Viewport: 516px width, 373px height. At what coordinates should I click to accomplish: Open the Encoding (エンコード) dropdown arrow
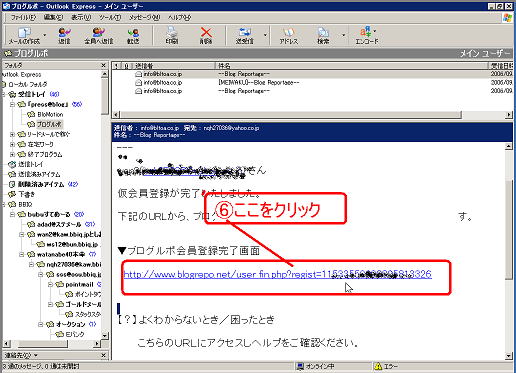[375, 31]
